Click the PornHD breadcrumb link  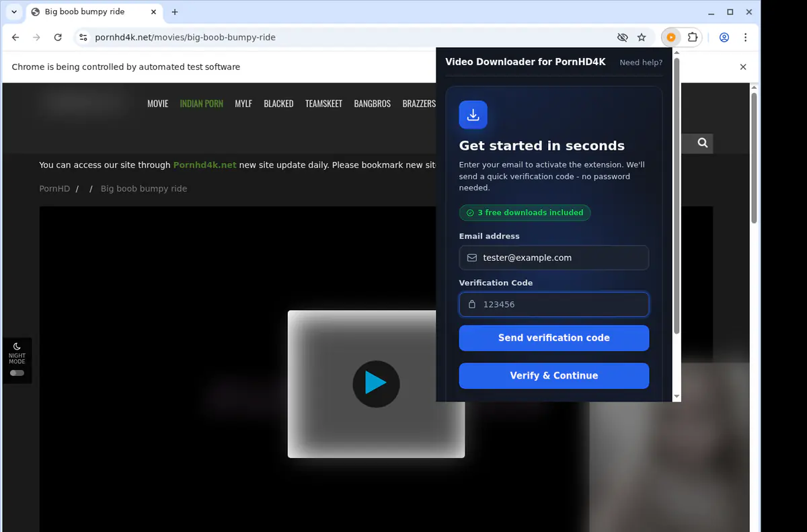(54, 188)
